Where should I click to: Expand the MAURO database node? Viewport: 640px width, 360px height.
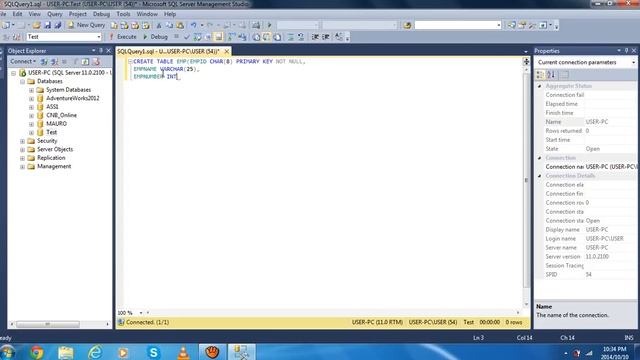[31, 124]
